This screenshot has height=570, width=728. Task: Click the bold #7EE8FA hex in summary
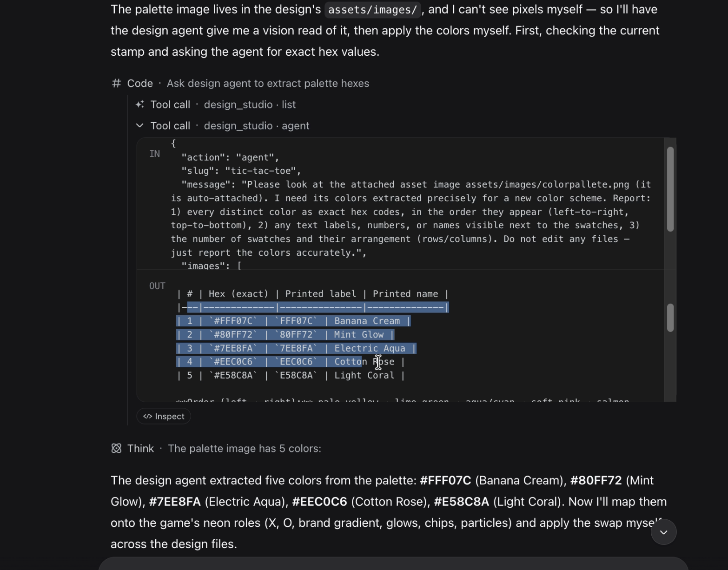coord(175,502)
